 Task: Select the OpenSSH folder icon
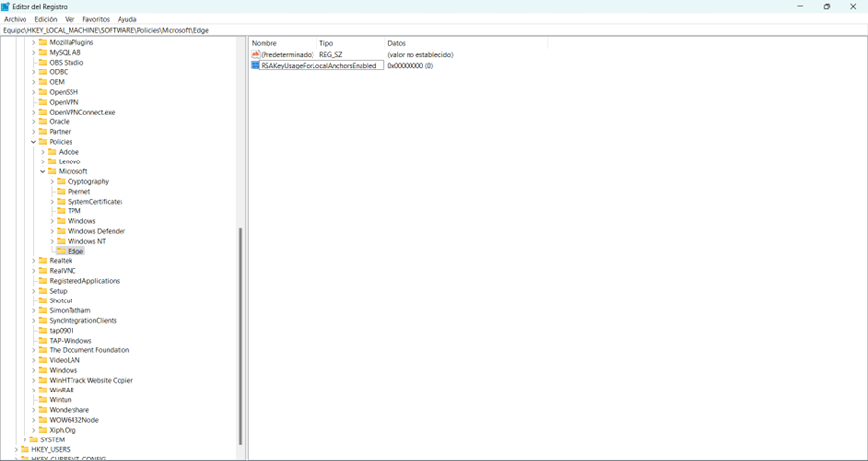[x=43, y=92]
